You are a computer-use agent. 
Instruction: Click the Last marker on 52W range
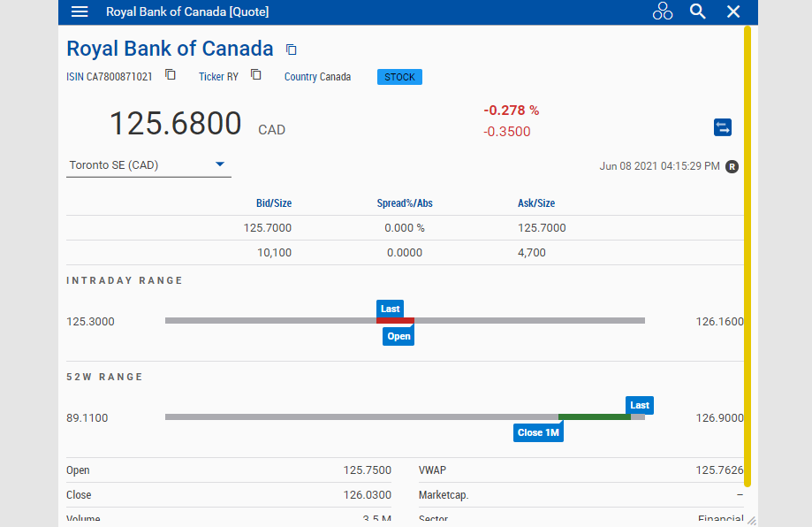tap(640, 405)
